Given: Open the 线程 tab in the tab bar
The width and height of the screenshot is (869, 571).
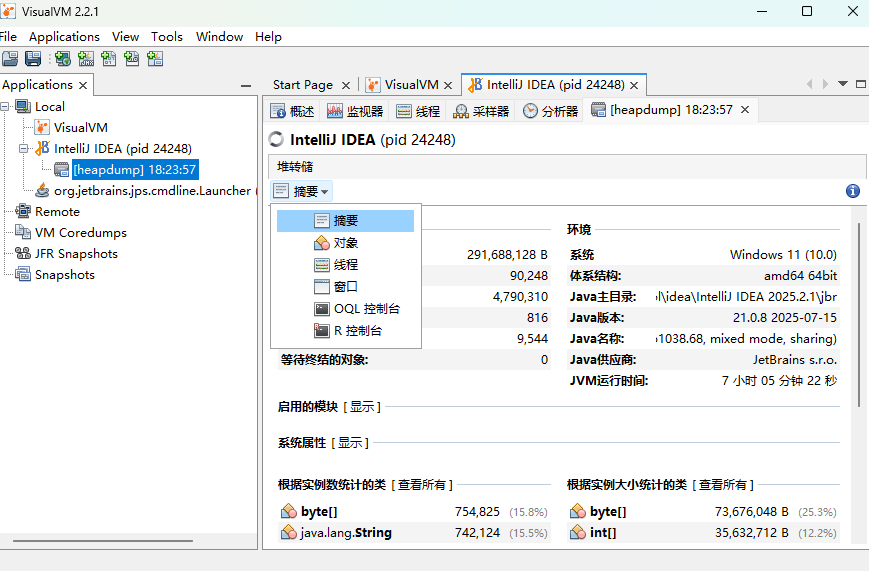Looking at the screenshot, I should click(x=418, y=111).
